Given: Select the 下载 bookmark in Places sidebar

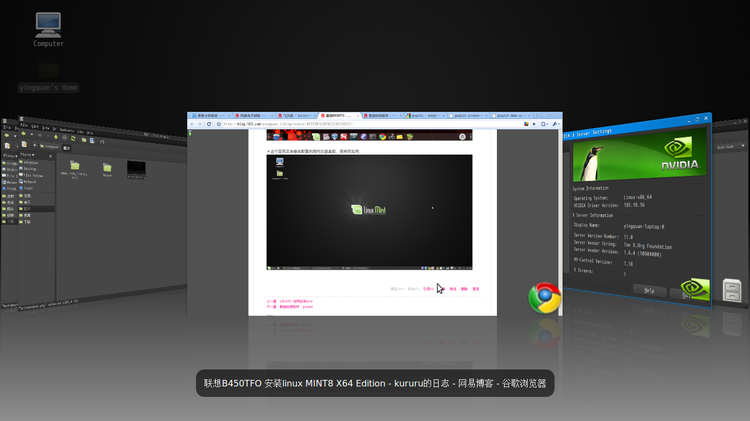Looking at the screenshot, I should (x=25, y=222).
